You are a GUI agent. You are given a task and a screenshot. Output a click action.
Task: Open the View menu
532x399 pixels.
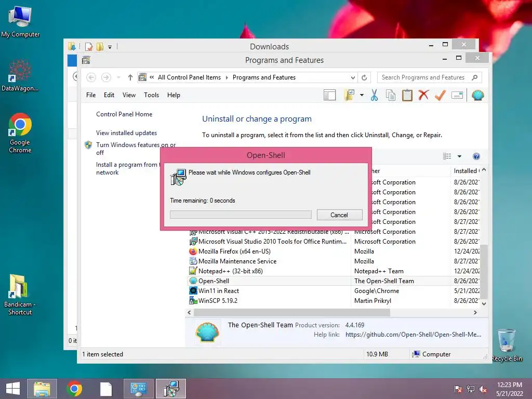click(129, 96)
